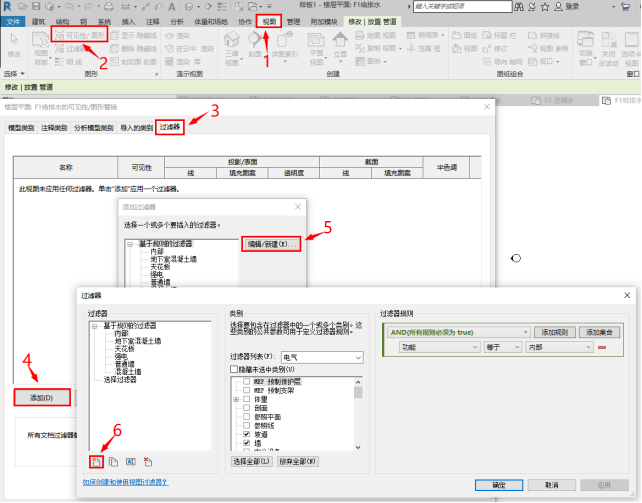Open the 等于 operator dropdown
This screenshot has width=642, height=503.
point(503,347)
